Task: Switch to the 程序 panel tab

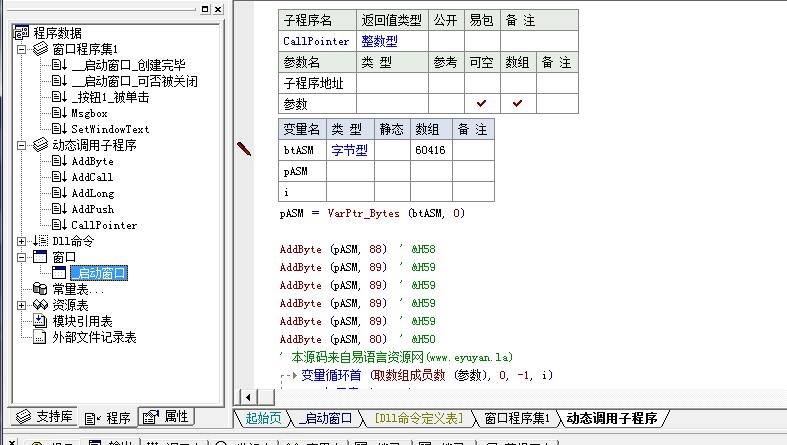Action: click(108, 417)
